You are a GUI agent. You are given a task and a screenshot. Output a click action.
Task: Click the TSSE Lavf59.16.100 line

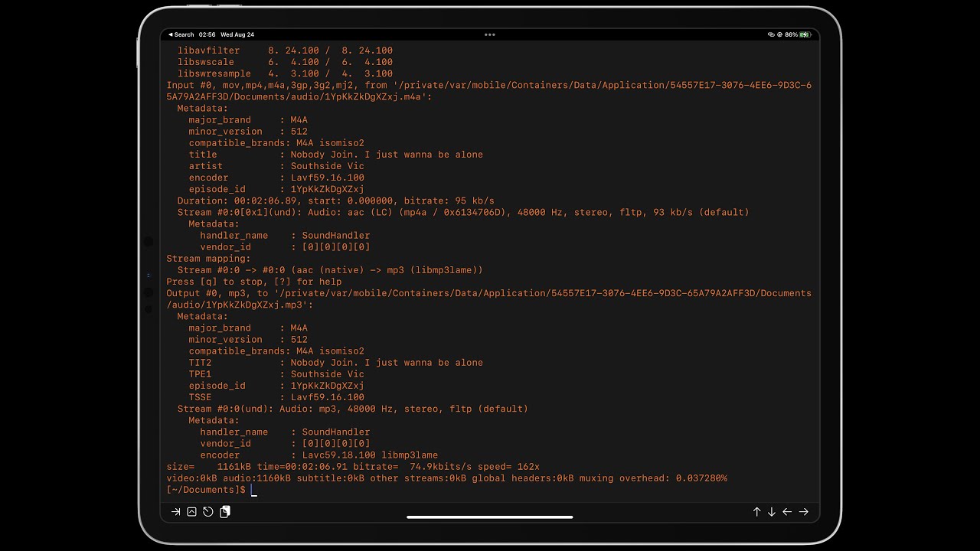pyautogui.click(x=277, y=397)
